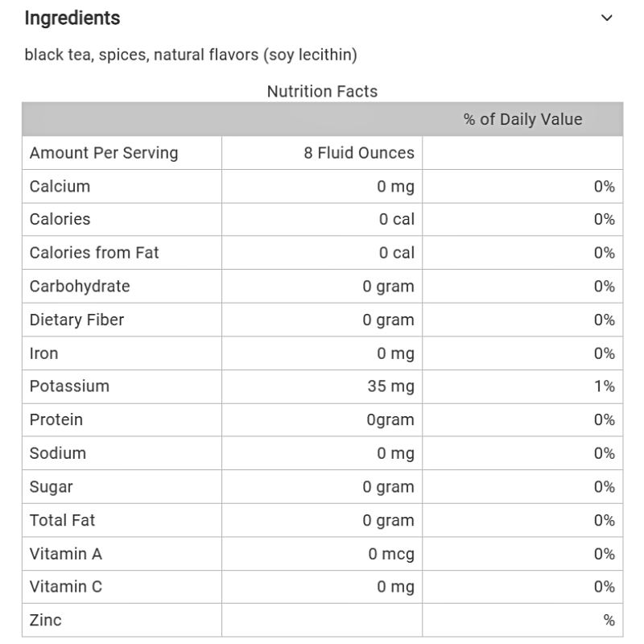Click the Zinc row label
644x644 pixels.
click(x=46, y=621)
